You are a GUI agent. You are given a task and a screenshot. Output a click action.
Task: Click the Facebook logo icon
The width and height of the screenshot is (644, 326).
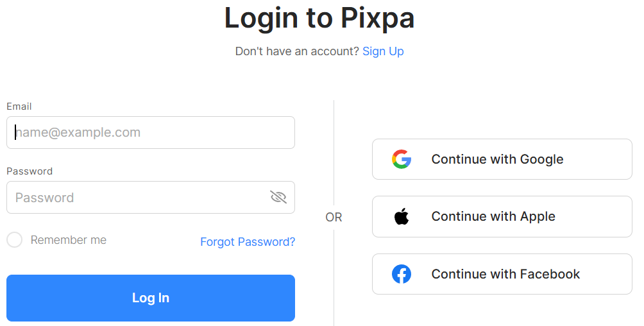[x=402, y=274]
